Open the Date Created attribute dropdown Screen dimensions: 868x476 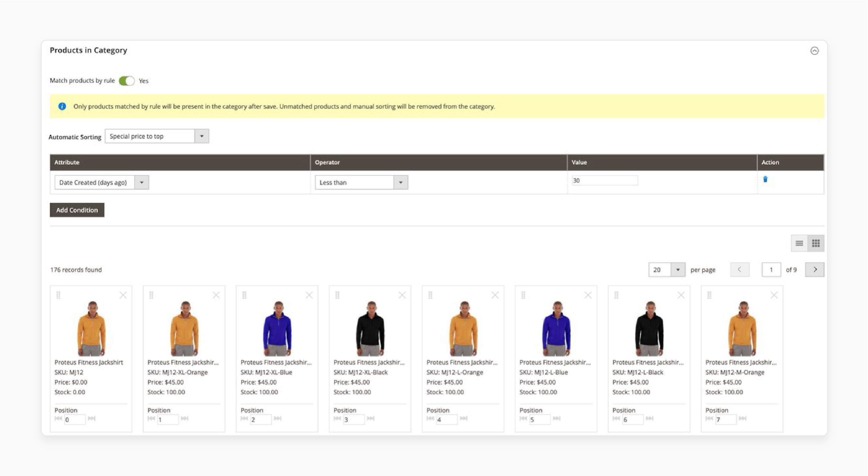coord(102,182)
